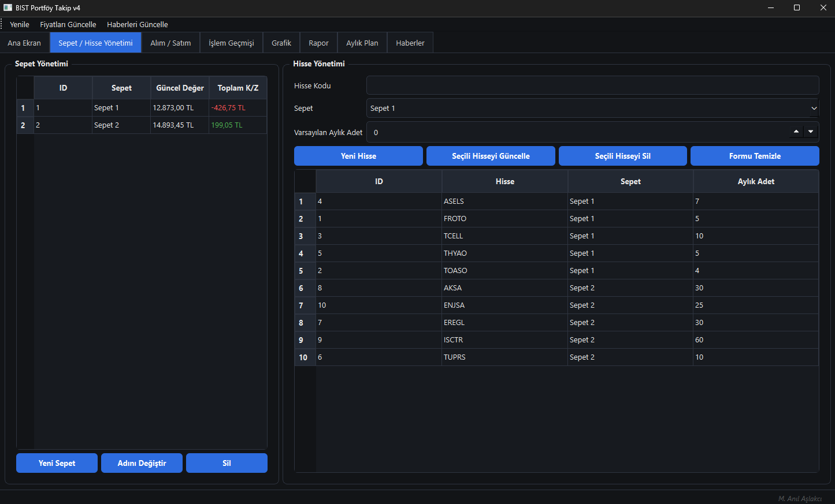Click Seçili Hisseyi Güncelle button

(491, 156)
